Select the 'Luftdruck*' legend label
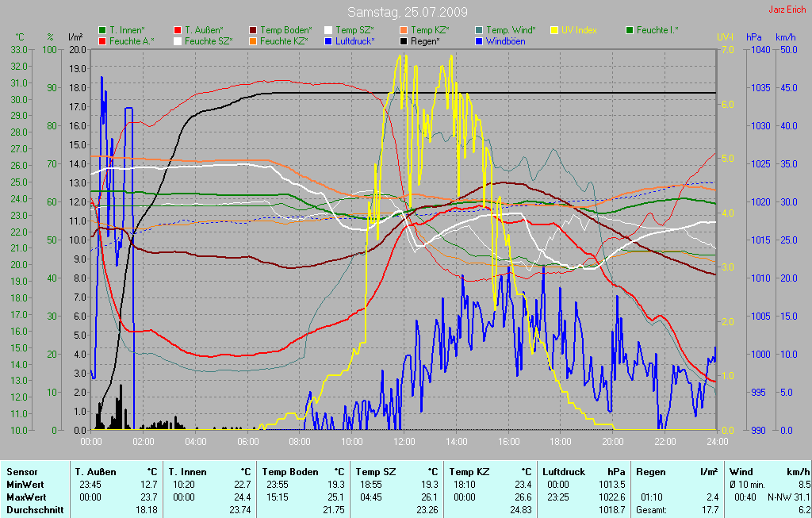The image size is (812, 518). 355,41
